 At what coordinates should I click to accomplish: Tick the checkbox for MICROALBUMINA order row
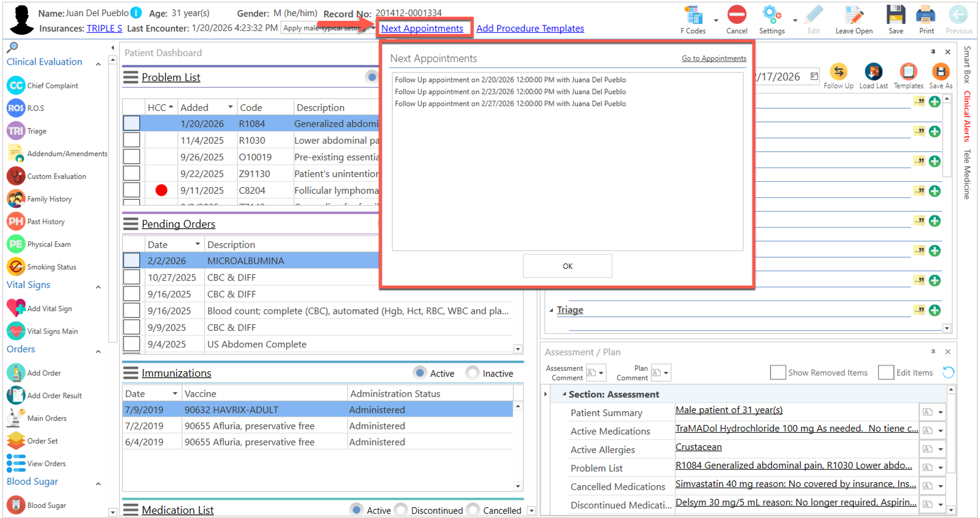[x=132, y=261]
